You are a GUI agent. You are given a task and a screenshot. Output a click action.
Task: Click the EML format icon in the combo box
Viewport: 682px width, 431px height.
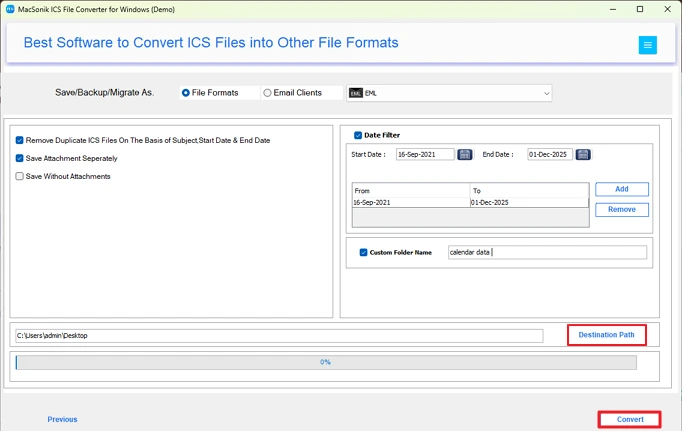click(x=356, y=93)
